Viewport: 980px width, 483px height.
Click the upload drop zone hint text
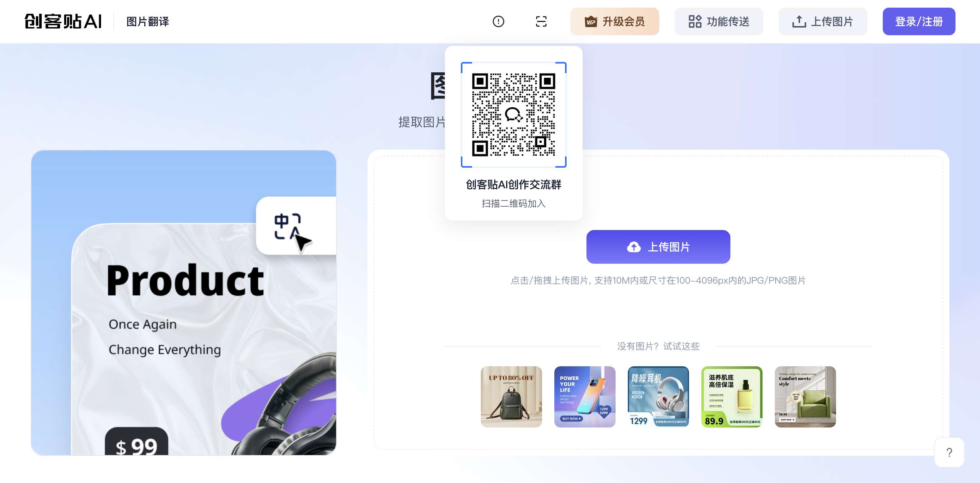coord(658,281)
